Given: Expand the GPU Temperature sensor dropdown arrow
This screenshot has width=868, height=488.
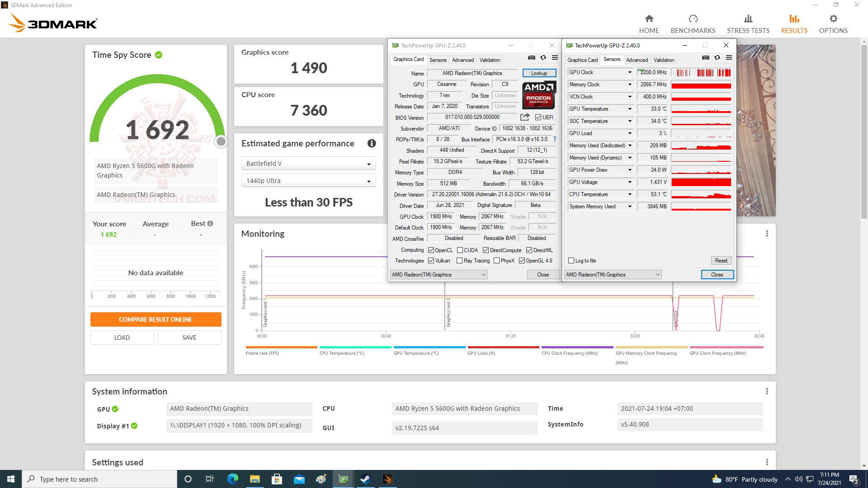Looking at the screenshot, I should (x=629, y=109).
